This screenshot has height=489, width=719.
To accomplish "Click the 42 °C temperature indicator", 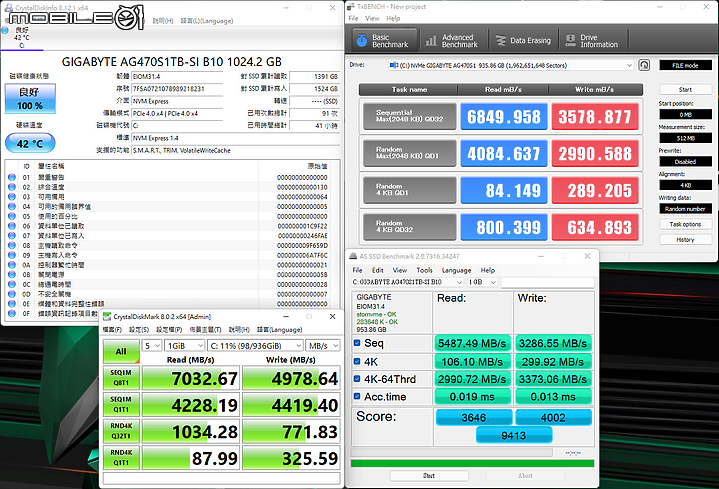I will click(30, 144).
